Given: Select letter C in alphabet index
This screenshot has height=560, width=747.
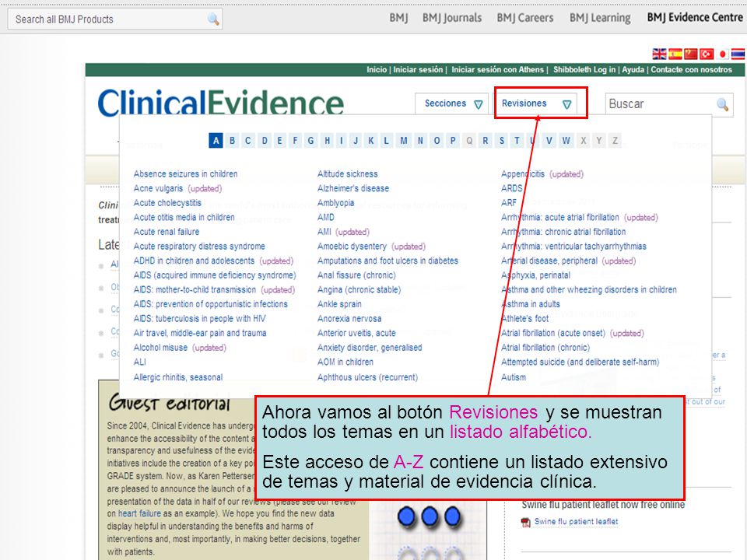Looking at the screenshot, I should 247,141.
